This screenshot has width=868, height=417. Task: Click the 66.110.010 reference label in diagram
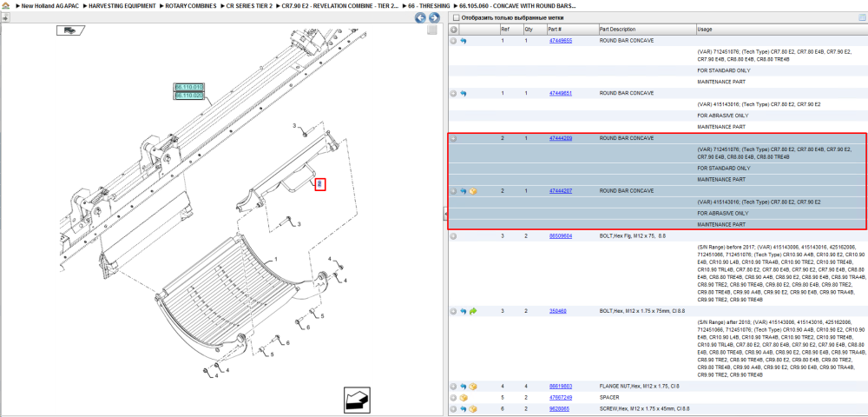pyautogui.click(x=189, y=88)
